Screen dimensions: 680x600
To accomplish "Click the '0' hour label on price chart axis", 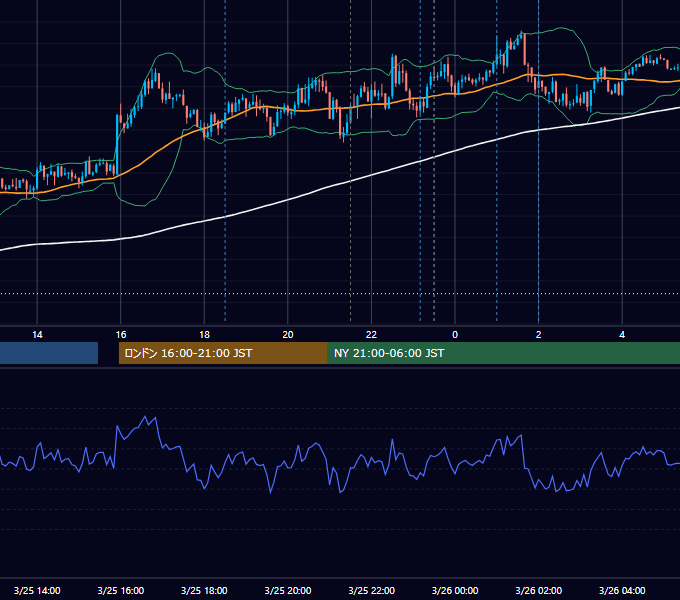I will (455, 334).
